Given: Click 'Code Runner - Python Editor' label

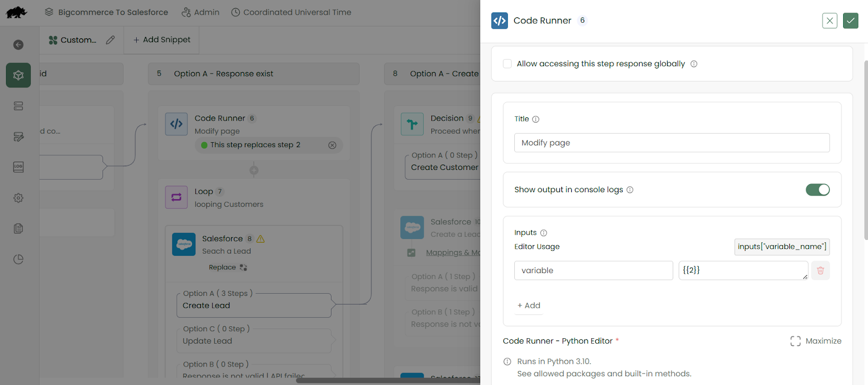Looking at the screenshot, I should [558, 341].
